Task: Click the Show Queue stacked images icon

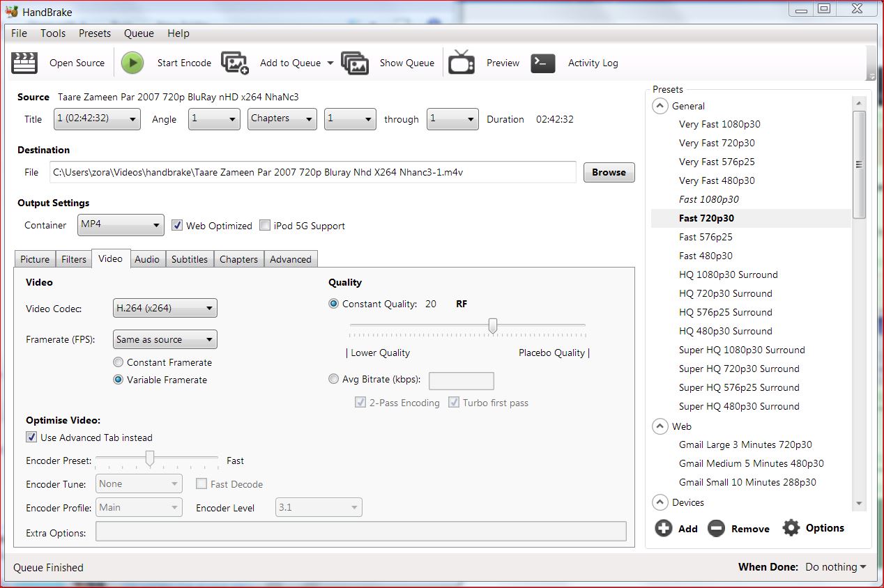Action: click(x=355, y=63)
